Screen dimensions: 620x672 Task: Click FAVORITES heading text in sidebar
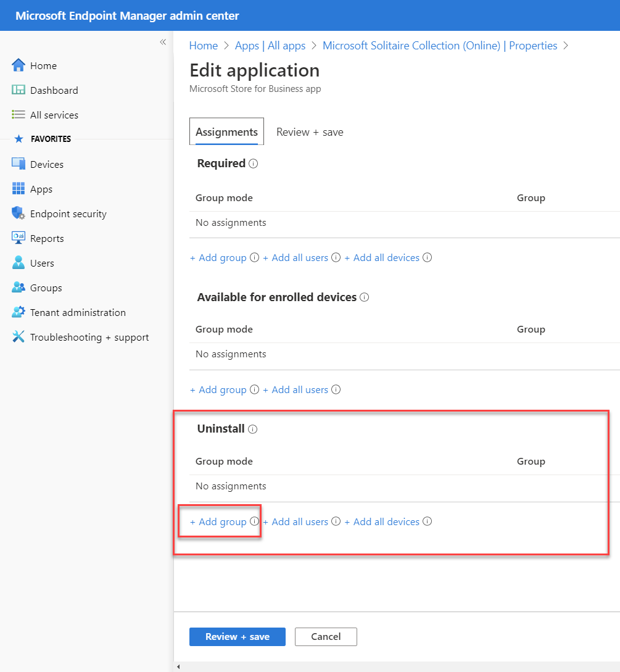click(x=51, y=139)
